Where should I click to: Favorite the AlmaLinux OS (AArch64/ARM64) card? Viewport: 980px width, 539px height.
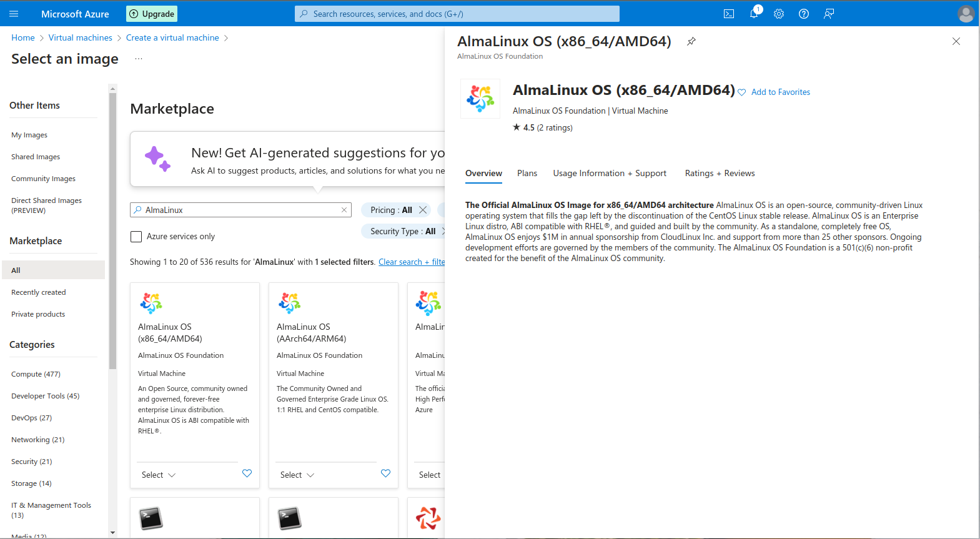[x=385, y=473]
